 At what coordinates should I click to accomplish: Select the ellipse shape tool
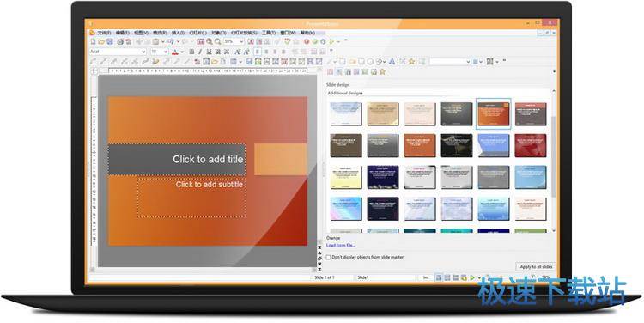coord(370,62)
